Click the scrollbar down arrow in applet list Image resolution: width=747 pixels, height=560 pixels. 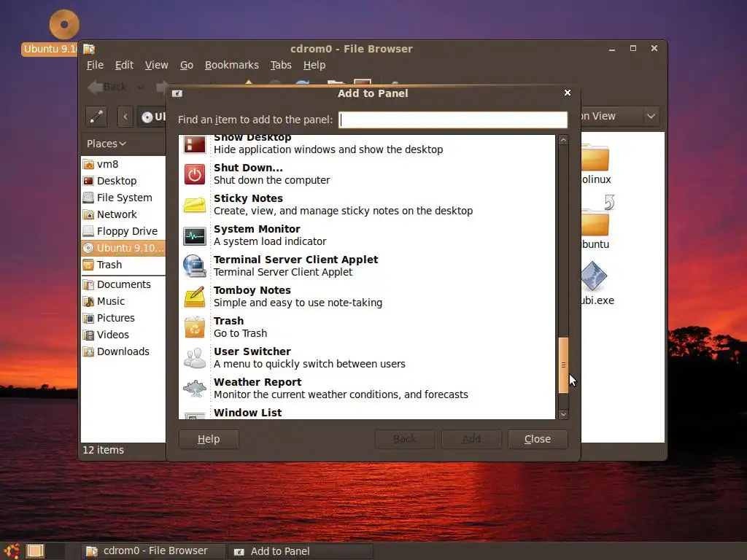pyautogui.click(x=563, y=414)
